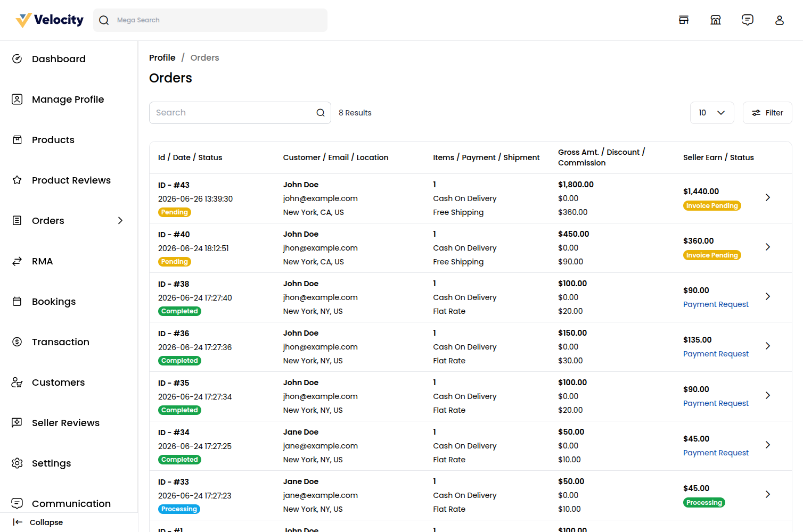Click the Customers sidebar icon
803x532 pixels.
tap(17, 383)
